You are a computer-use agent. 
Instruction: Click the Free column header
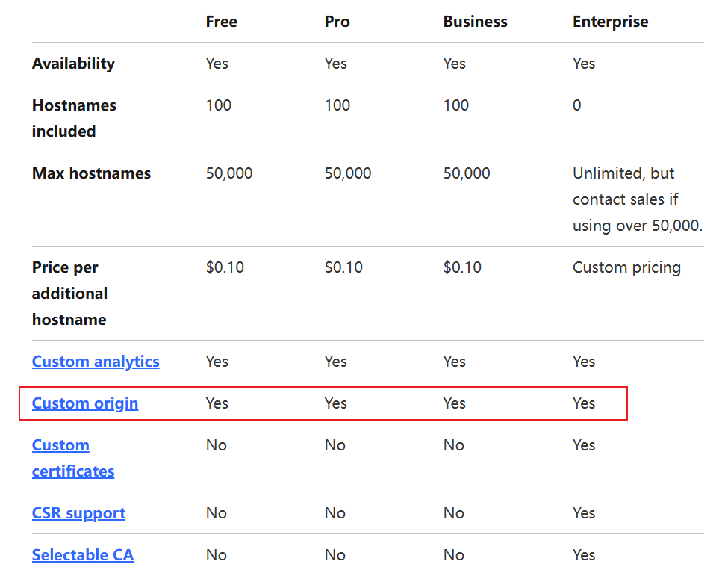click(221, 22)
